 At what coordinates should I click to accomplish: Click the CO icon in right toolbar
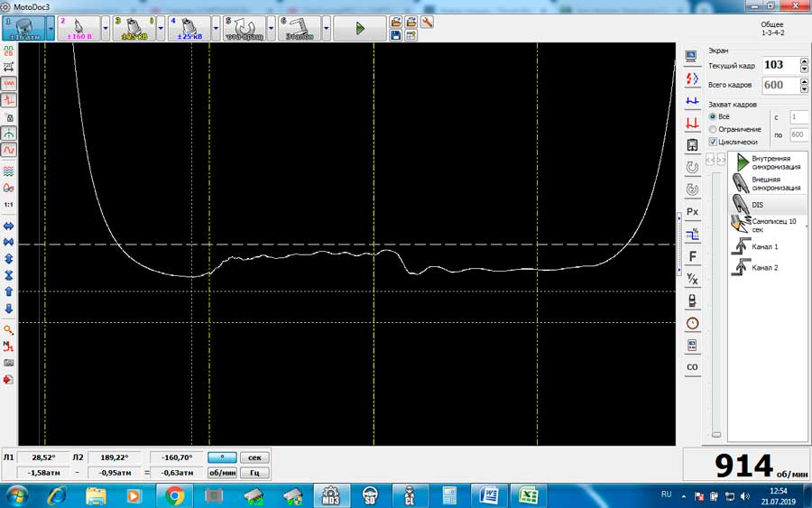click(692, 367)
